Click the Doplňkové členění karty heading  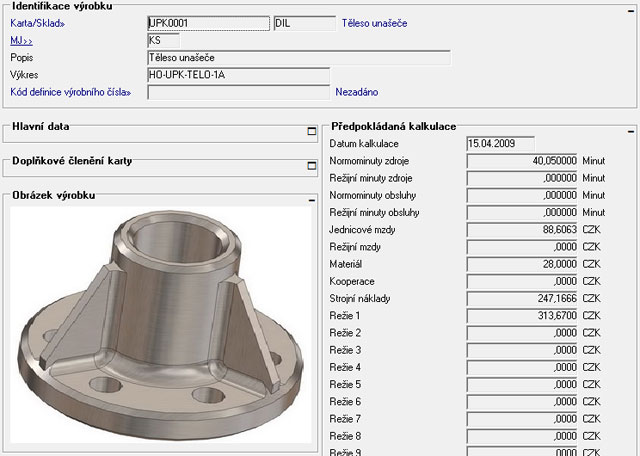pyautogui.click(x=72, y=160)
